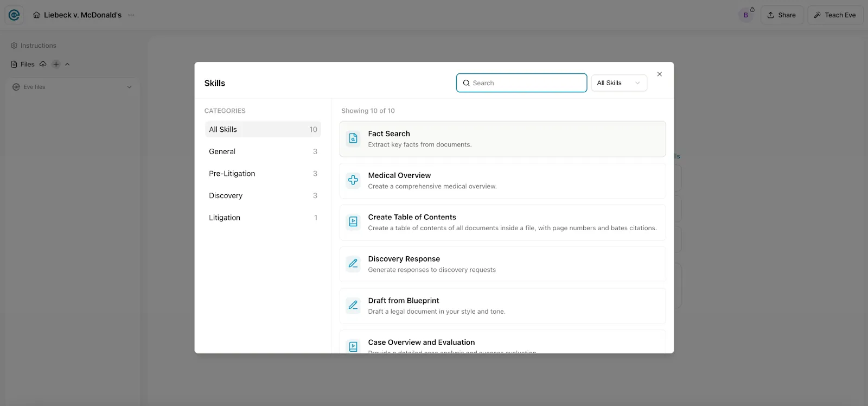Image resolution: width=868 pixels, height=406 pixels.
Task: Click the upload cloud icon beside Files
Action: tap(43, 64)
